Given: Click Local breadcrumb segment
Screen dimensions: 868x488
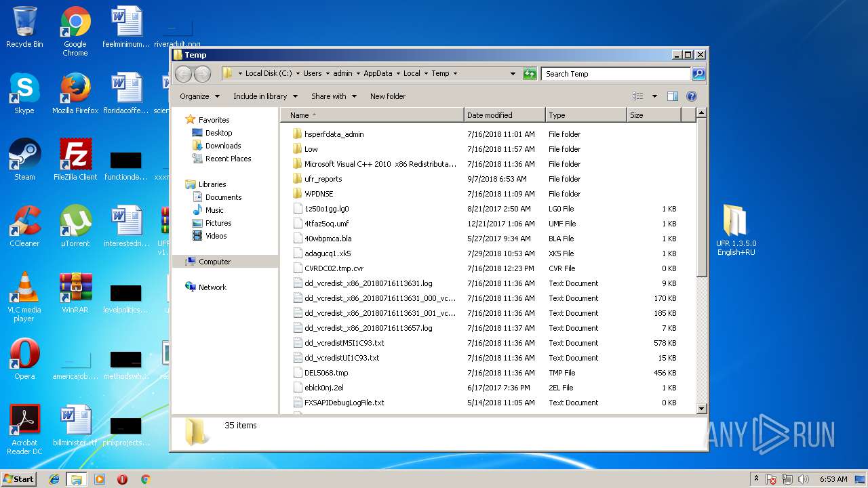Looking at the screenshot, I should click(412, 73).
